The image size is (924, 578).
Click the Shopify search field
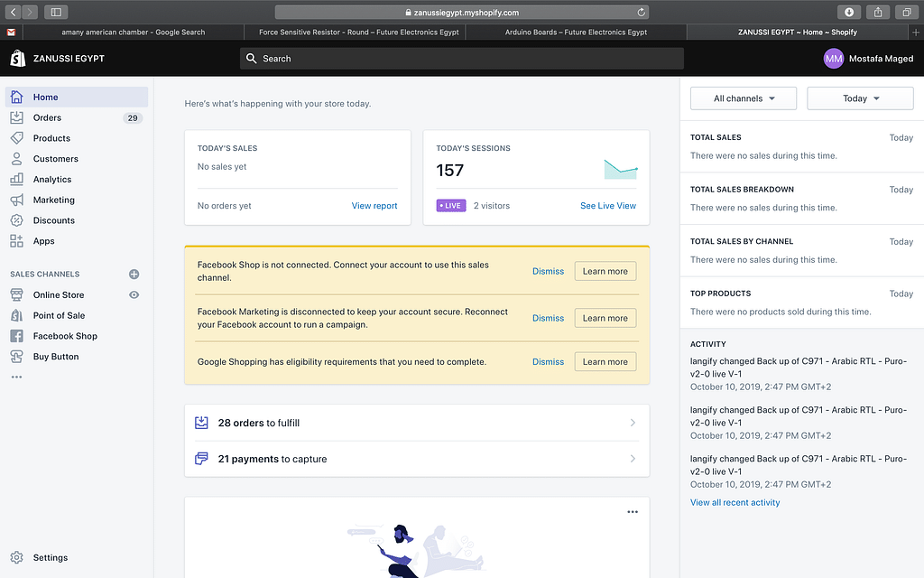(x=461, y=59)
